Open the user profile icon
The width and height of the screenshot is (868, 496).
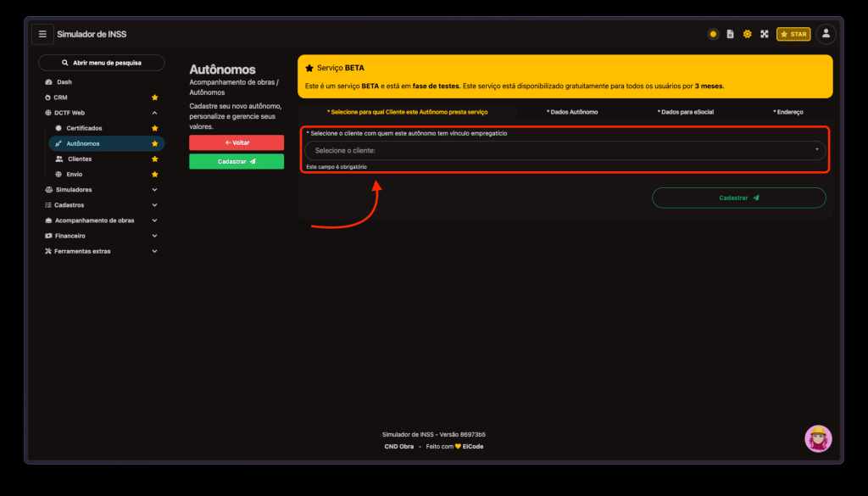(826, 34)
